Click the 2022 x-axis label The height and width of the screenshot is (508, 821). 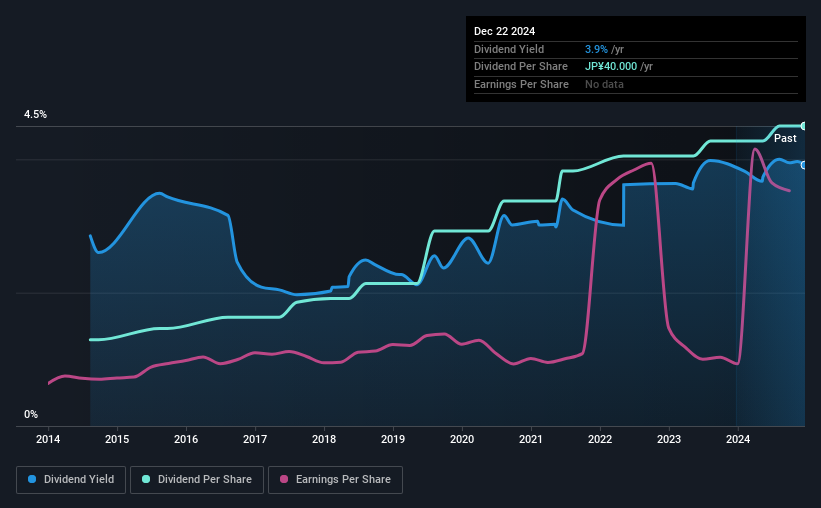(x=600, y=439)
